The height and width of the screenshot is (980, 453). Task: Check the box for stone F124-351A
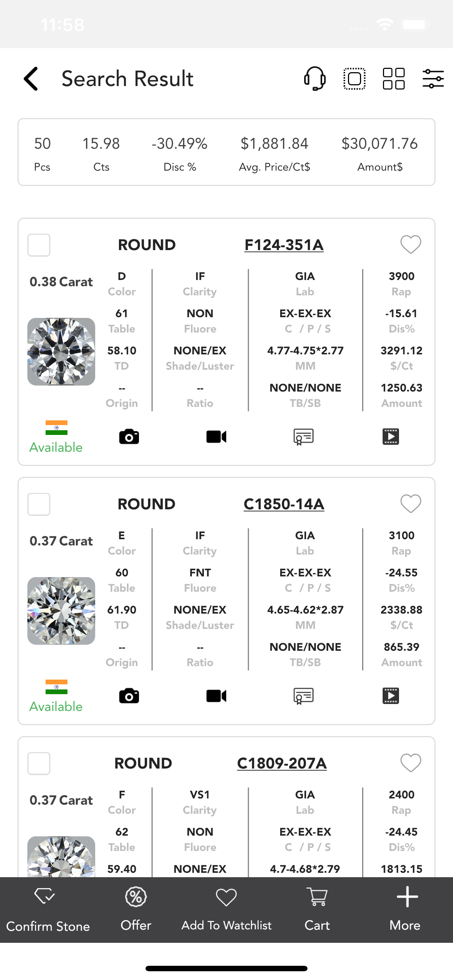tap(39, 245)
